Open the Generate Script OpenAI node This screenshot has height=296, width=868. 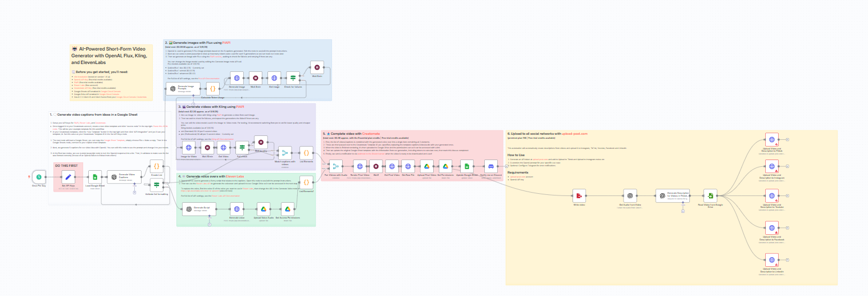198,210
